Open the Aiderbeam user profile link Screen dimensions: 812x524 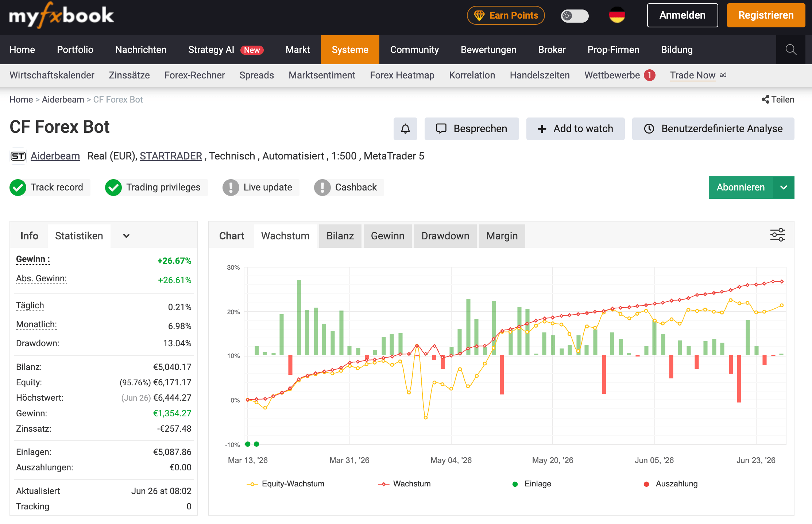[x=55, y=156]
